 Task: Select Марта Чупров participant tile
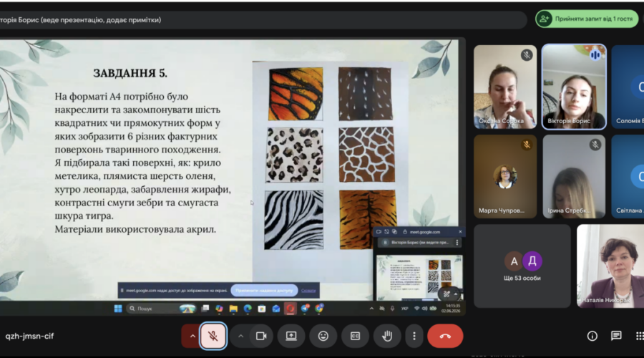pos(505,176)
